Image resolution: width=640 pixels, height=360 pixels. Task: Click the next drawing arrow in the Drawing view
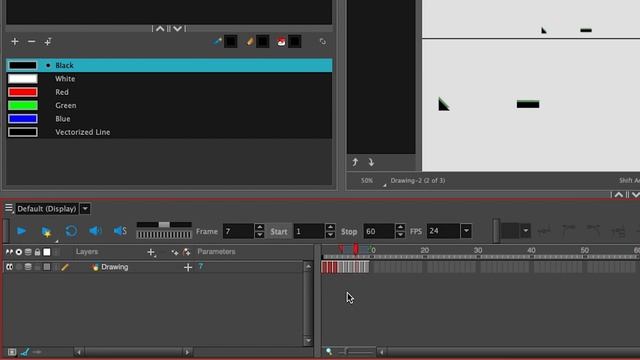(x=371, y=162)
